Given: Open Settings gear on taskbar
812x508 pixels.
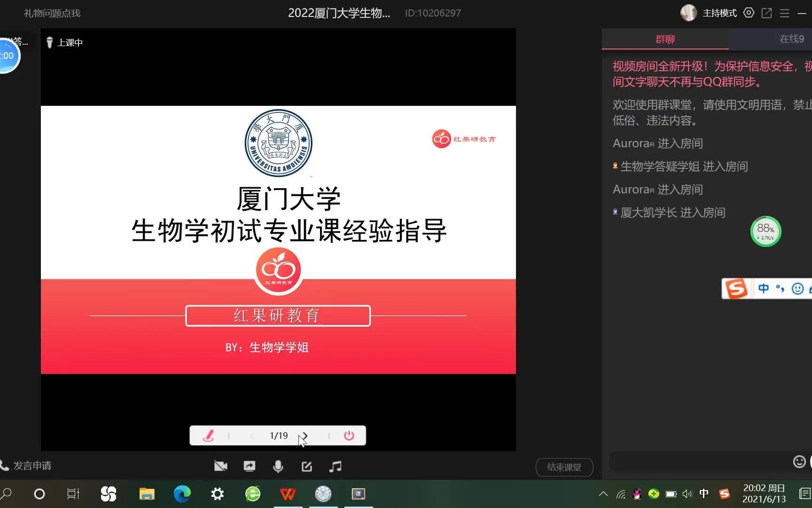Looking at the screenshot, I should point(217,494).
